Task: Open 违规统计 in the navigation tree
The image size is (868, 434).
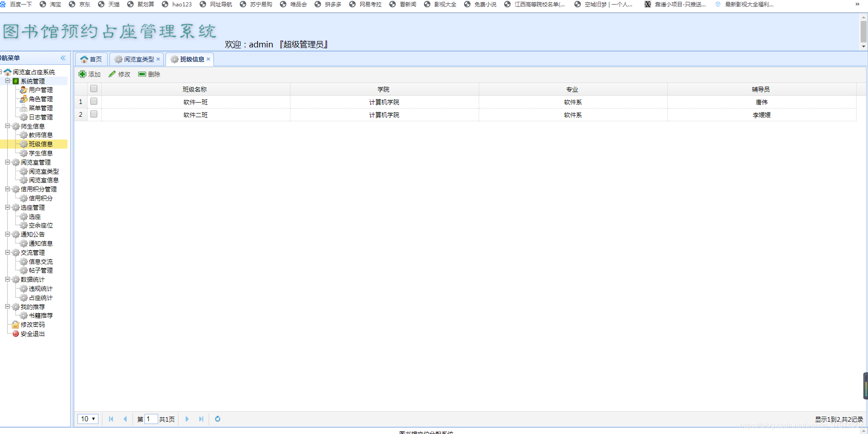Action: click(41, 289)
